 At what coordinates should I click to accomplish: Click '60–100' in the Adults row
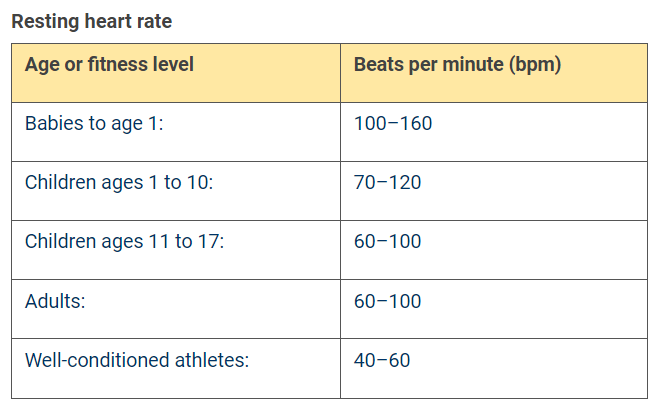[388, 301]
